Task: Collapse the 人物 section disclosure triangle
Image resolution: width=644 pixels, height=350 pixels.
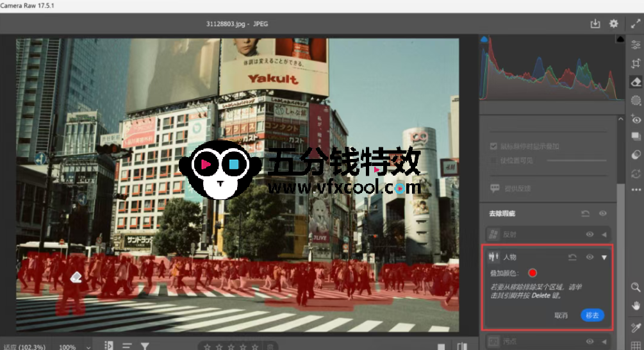Action: [604, 257]
